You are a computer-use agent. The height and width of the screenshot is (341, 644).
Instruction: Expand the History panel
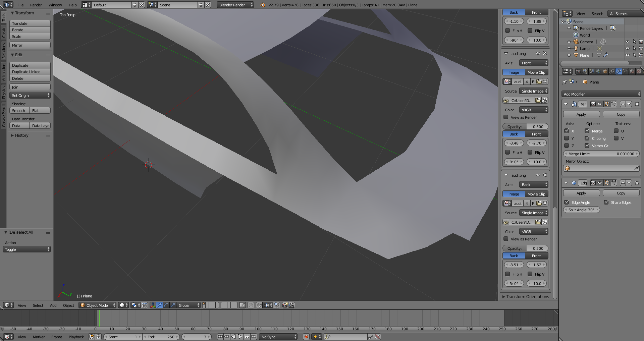click(x=21, y=135)
